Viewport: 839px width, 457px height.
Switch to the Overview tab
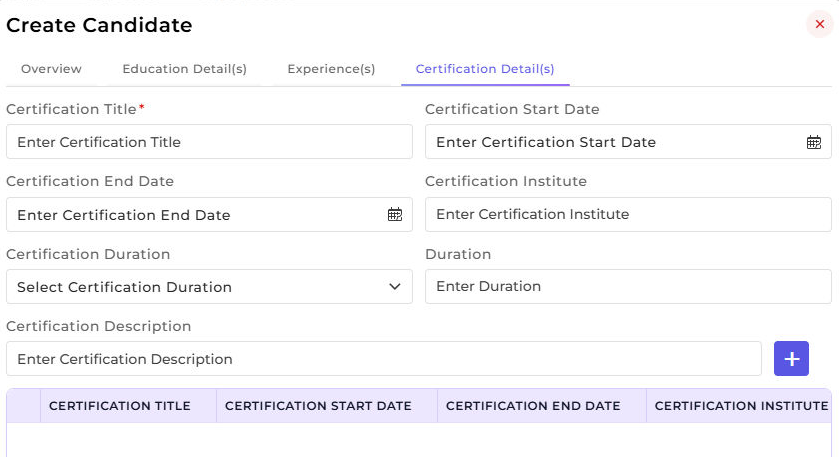51,69
